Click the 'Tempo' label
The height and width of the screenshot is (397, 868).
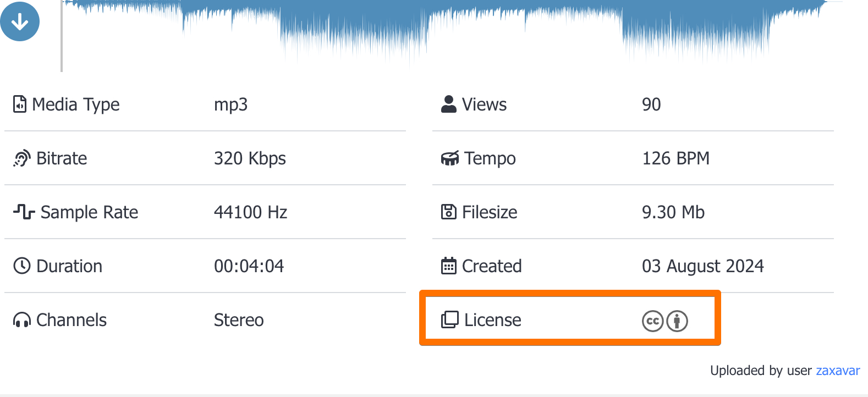[490, 158]
